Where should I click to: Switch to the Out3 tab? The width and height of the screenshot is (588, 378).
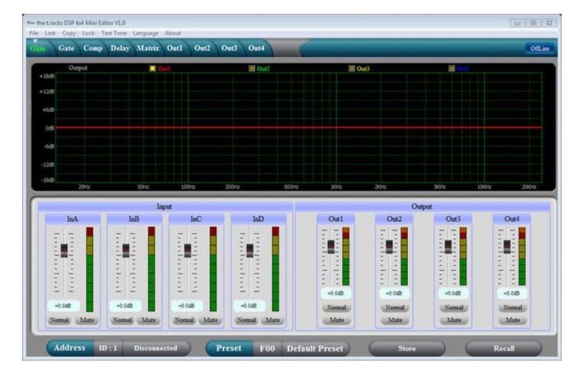[x=229, y=49]
